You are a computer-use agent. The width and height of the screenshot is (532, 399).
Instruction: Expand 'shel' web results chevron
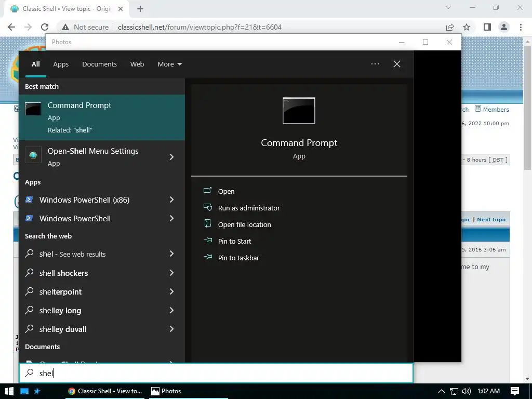coord(171,254)
